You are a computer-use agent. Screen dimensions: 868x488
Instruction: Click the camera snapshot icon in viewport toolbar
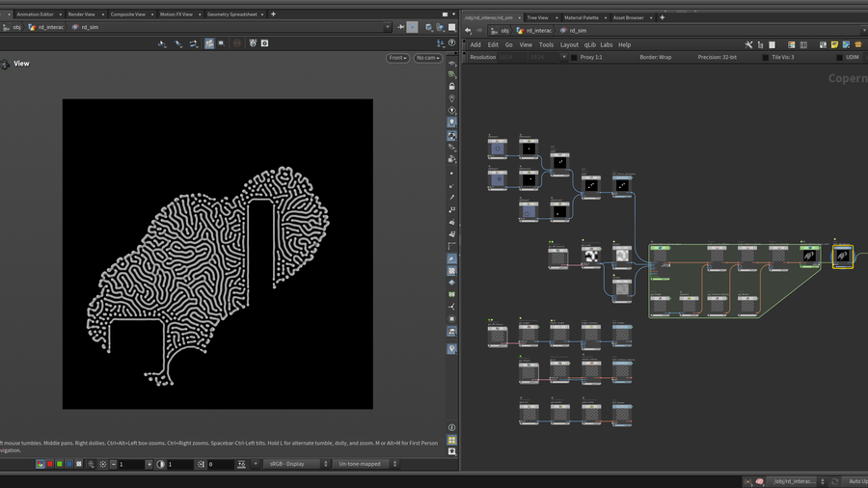point(264,43)
